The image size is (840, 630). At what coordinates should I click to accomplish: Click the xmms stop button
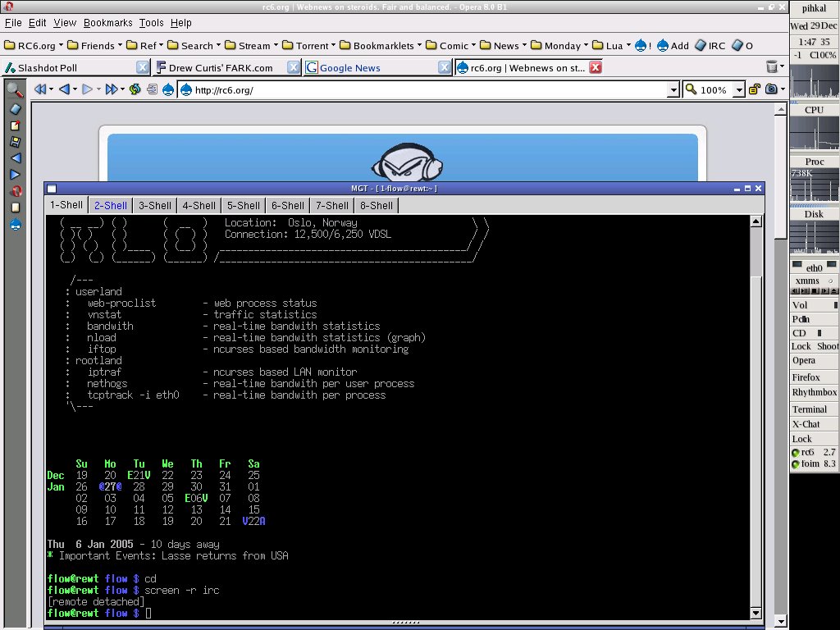[x=815, y=291]
